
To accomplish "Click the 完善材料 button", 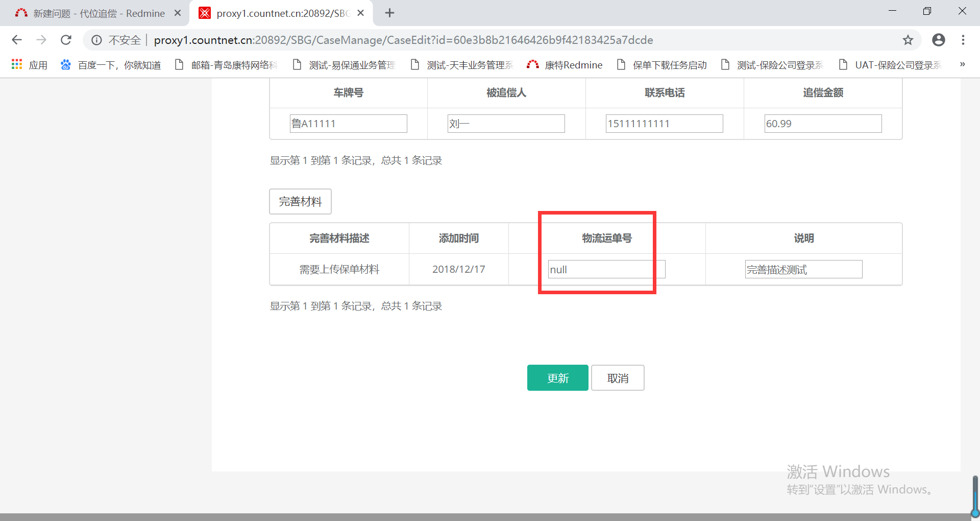I will 301,202.
